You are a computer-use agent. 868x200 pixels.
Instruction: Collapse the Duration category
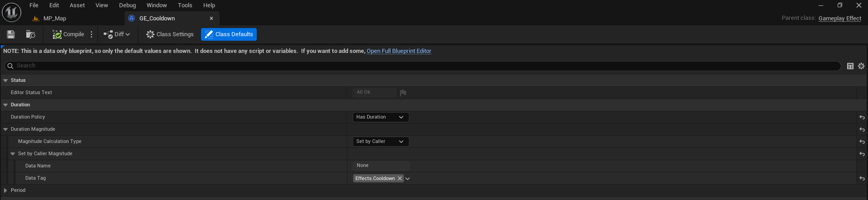tap(5, 105)
